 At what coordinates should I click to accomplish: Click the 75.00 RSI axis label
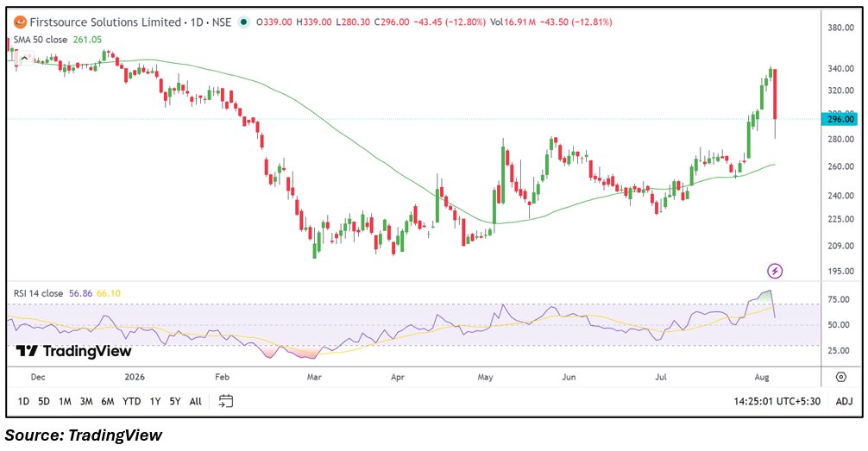point(838,299)
